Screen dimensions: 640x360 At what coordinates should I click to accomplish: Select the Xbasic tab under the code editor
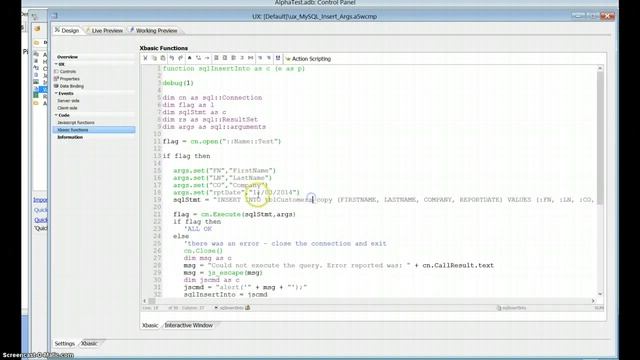pos(150,325)
